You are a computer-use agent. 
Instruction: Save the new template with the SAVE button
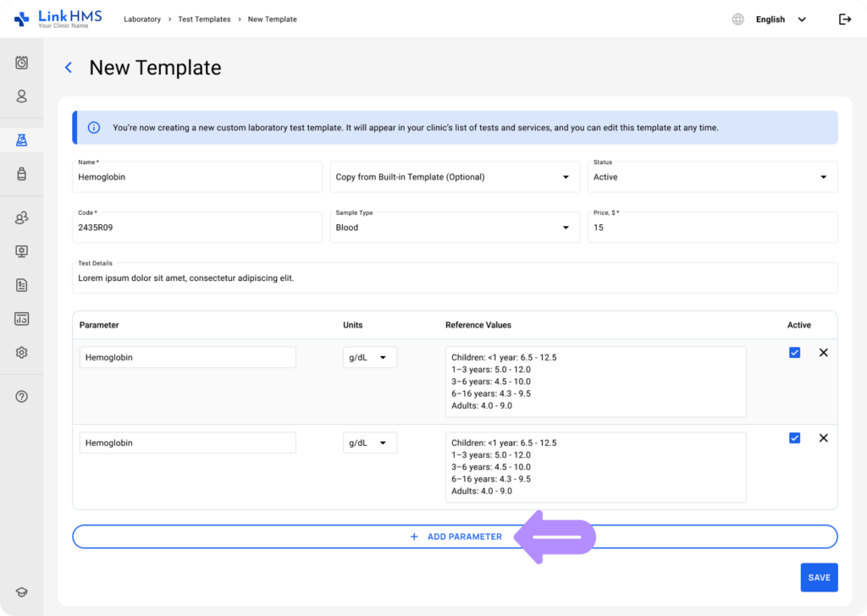click(818, 577)
